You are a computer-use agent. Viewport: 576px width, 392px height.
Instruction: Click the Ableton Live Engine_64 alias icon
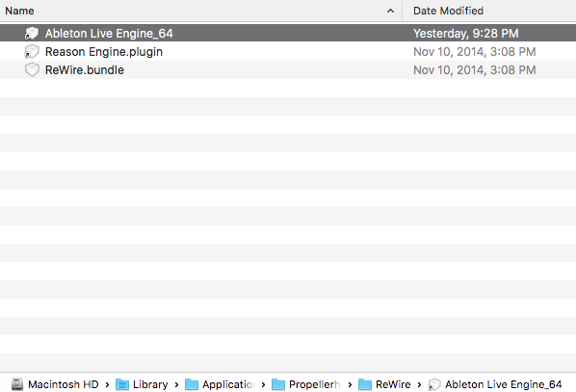pos(32,33)
